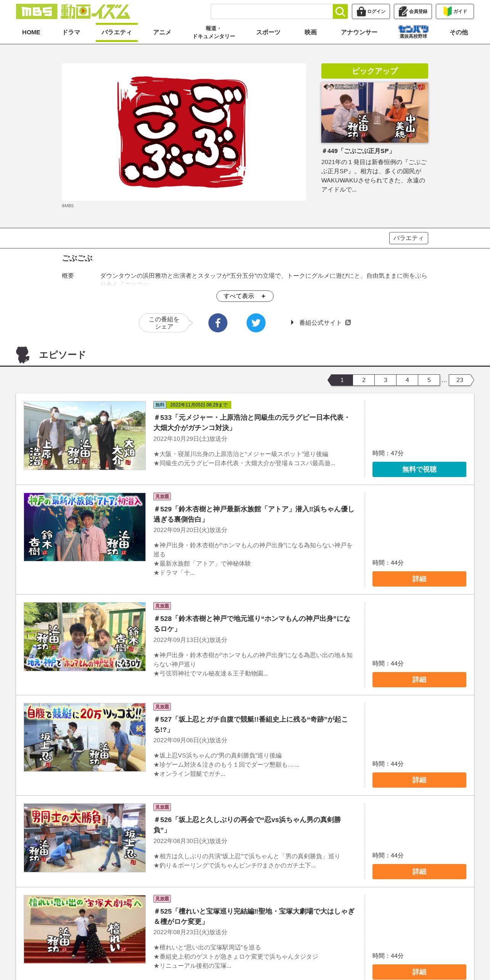490x980 pixels.
Task: Open episode #528 title link
Action: pyautogui.click(x=252, y=624)
